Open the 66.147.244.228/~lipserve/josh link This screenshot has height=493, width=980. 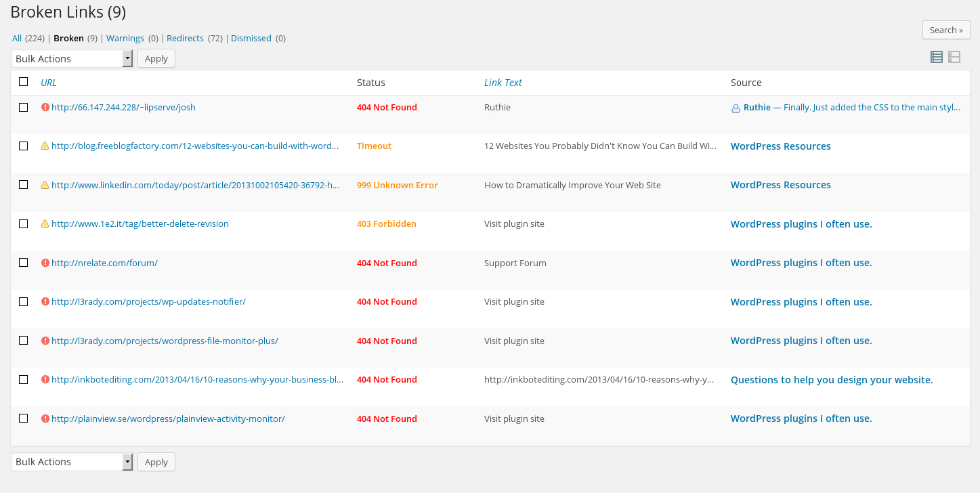[123, 107]
